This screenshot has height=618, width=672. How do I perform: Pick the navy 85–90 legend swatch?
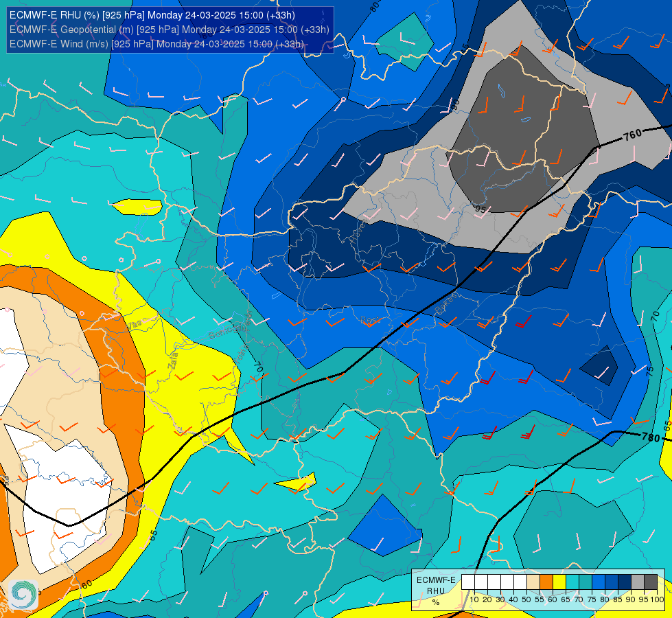(625, 582)
